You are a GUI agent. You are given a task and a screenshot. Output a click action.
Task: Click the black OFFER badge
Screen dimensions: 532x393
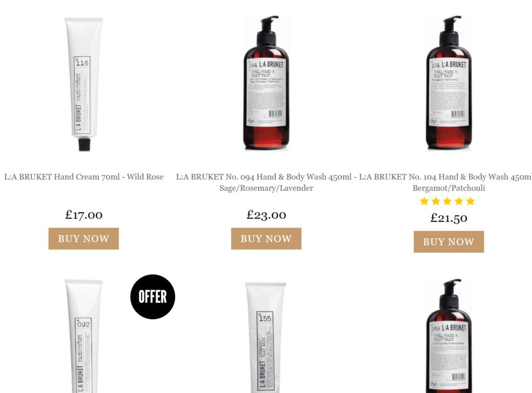[153, 297]
